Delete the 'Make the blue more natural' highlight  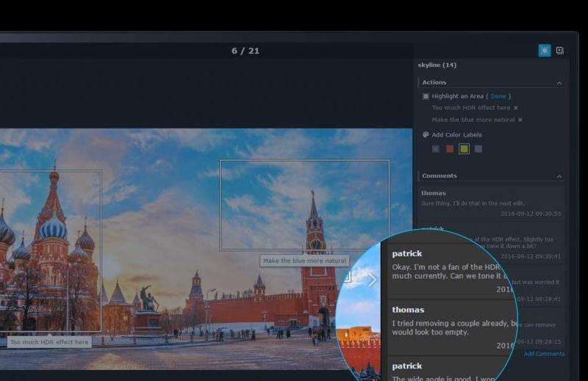[520, 120]
